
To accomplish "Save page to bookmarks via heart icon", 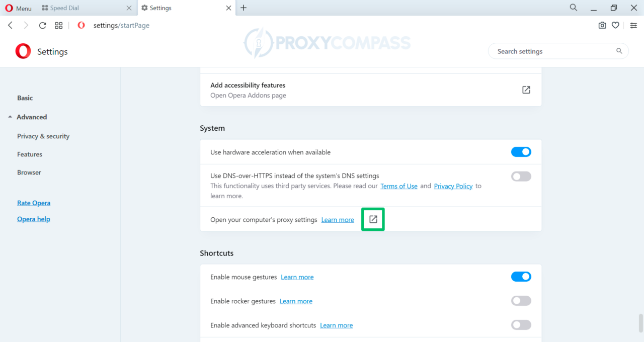I will [615, 25].
